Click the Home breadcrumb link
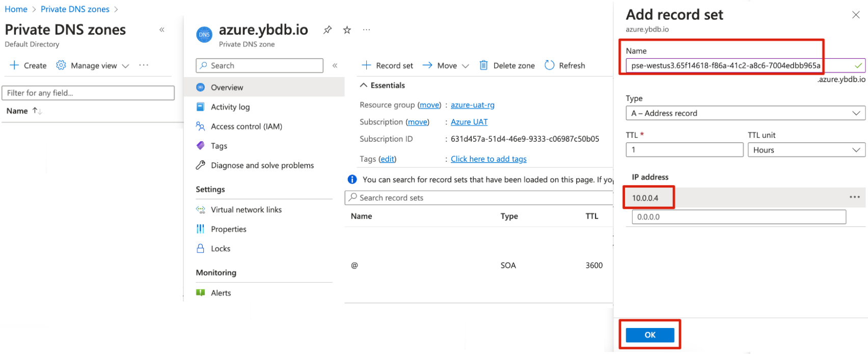This screenshot has width=868, height=354. pos(16,9)
